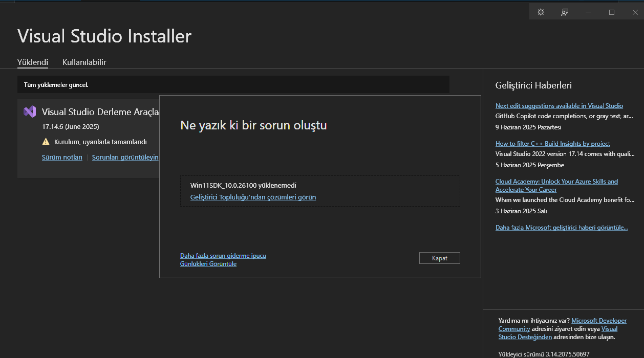Click the Tüm yüklemeler güncel status banner

[233, 84]
